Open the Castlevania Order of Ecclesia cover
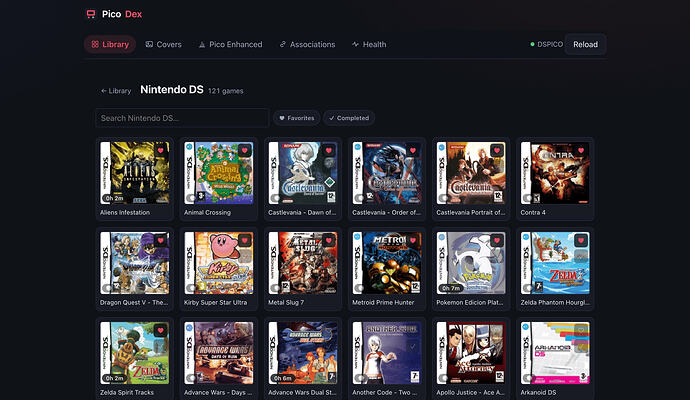This screenshot has width=690, height=400. (387, 173)
